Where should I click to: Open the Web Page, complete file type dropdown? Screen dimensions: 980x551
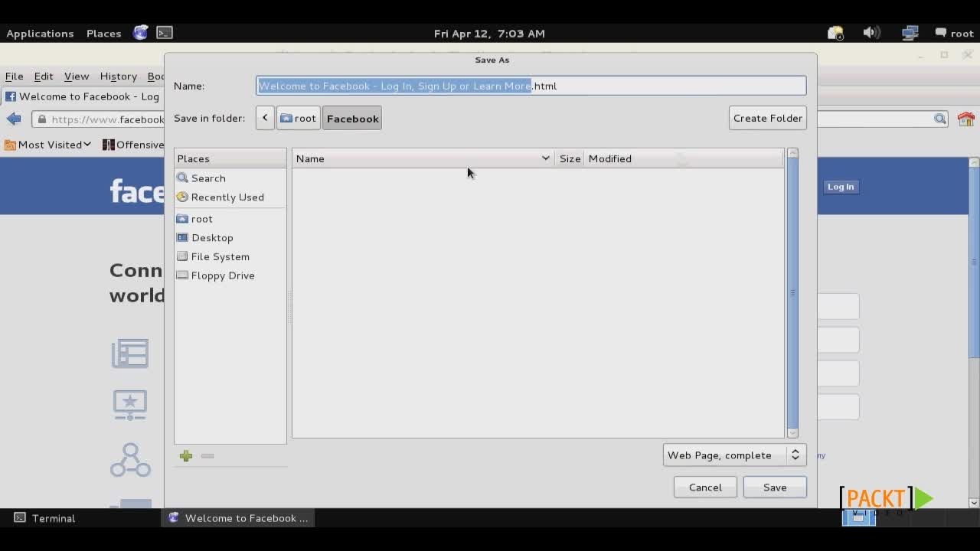coord(734,455)
